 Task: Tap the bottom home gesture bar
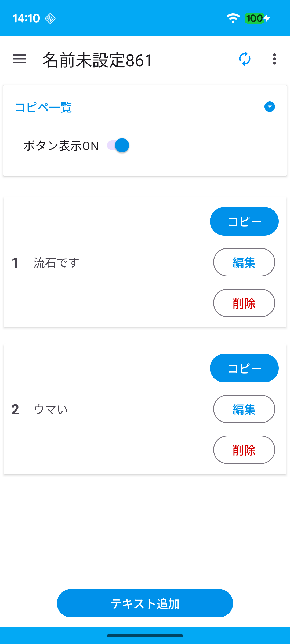point(145,635)
